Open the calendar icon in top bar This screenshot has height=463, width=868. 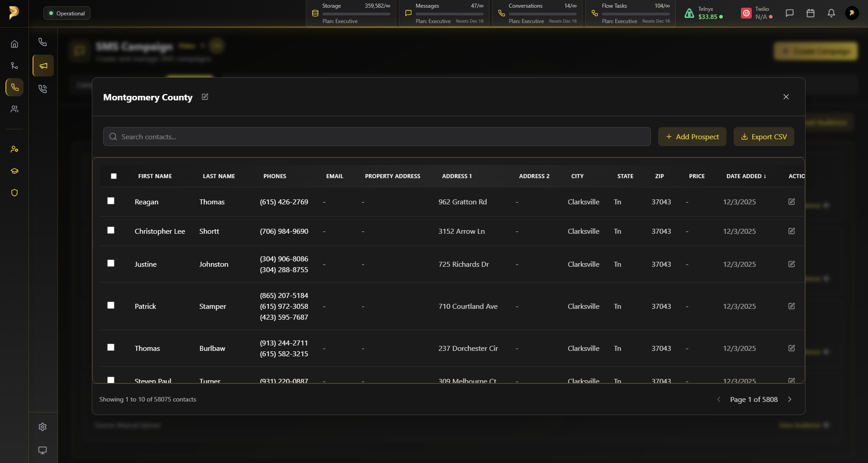pyautogui.click(x=811, y=13)
